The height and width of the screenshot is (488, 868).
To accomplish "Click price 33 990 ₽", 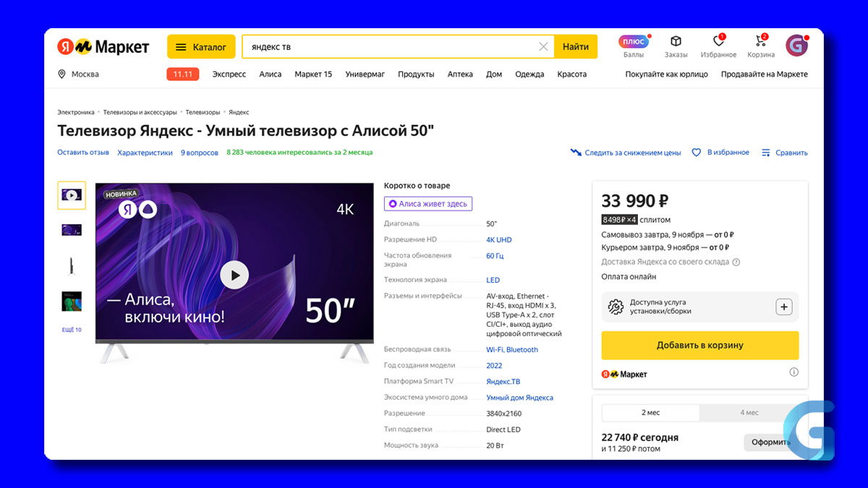I will [635, 201].
